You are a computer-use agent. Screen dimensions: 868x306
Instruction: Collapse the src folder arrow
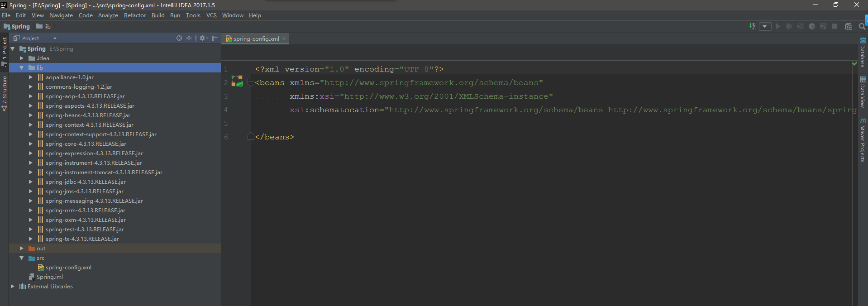(x=22, y=258)
